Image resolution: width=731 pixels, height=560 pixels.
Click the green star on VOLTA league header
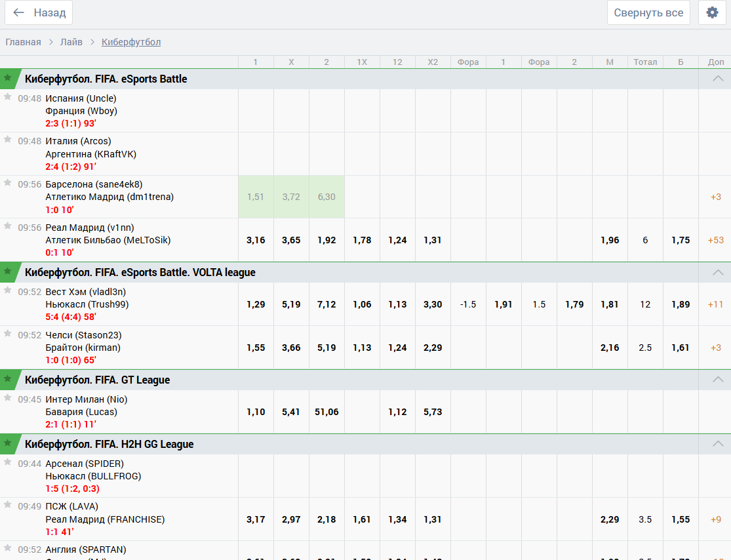pyautogui.click(x=8, y=271)
